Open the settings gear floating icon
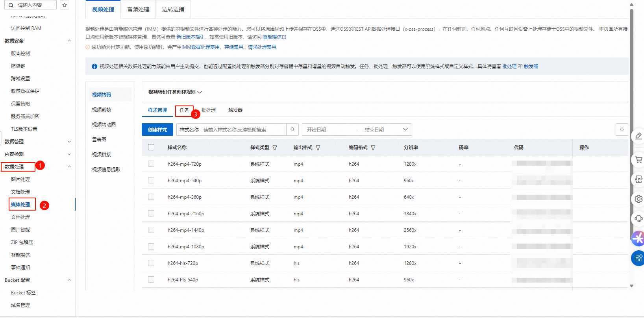644x318 pixels. (x=638, y=199)
